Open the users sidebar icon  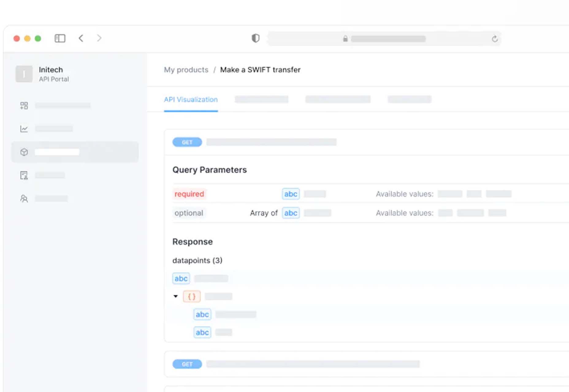[24, 198]
